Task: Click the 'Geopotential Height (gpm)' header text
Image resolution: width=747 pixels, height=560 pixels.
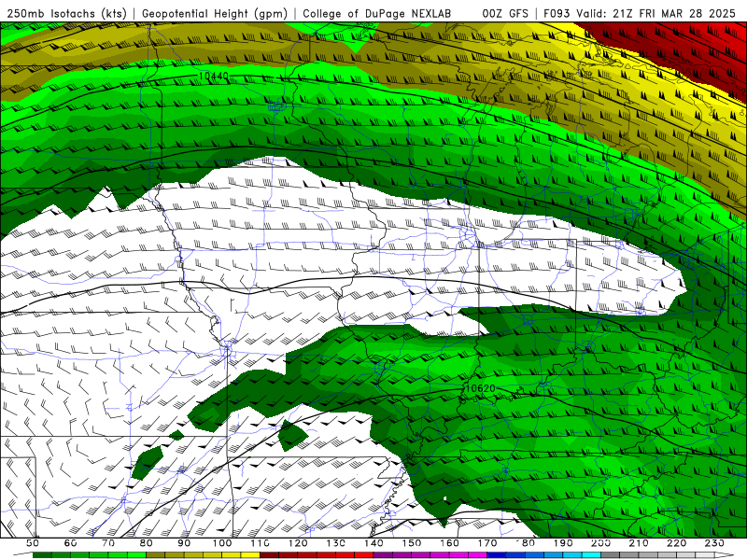Action: coord(215,13)
